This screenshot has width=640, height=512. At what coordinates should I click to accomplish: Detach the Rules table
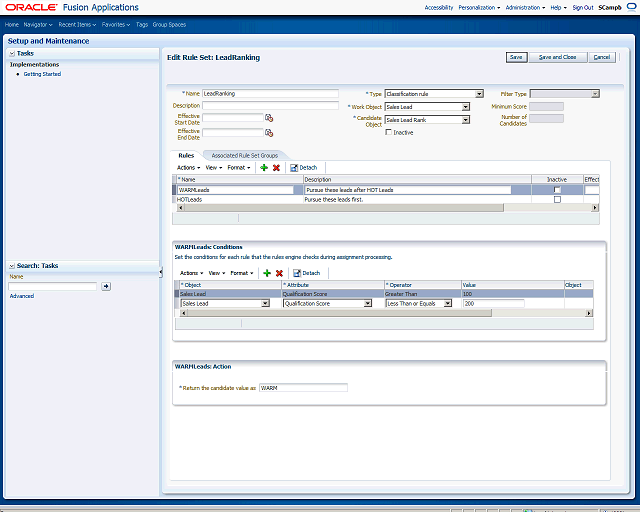click(x=303, y=168)
